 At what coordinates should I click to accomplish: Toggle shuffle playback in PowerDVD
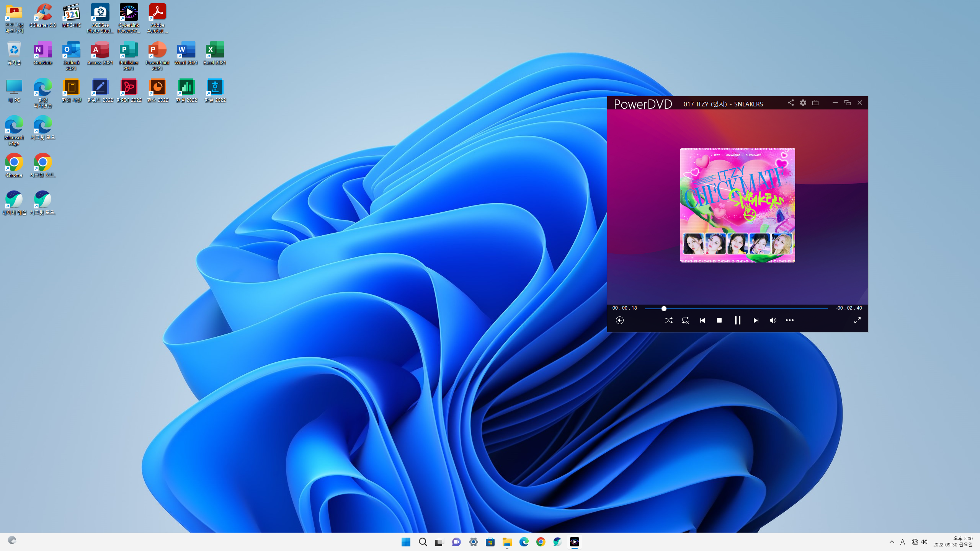(669, 320)
